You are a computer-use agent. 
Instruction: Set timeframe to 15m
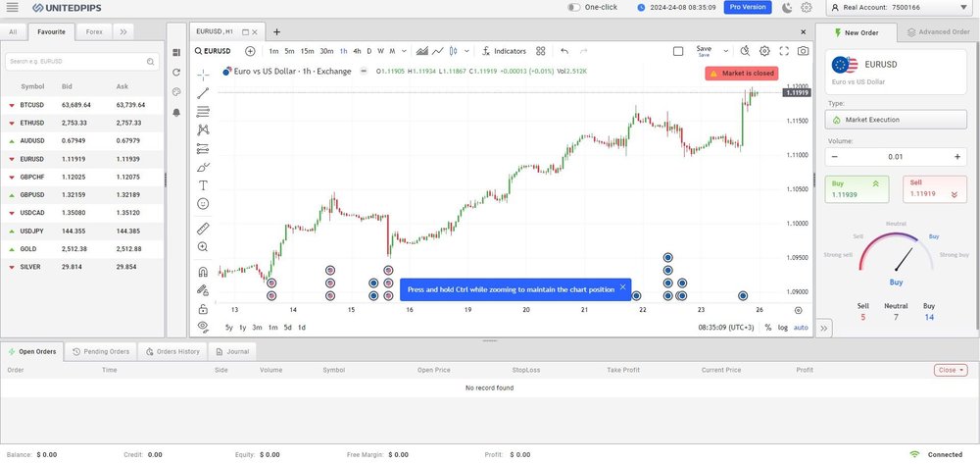(307, 51)
